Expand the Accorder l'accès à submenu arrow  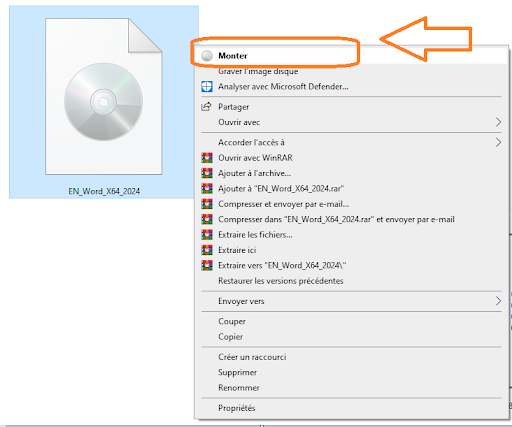pos(498,142)
